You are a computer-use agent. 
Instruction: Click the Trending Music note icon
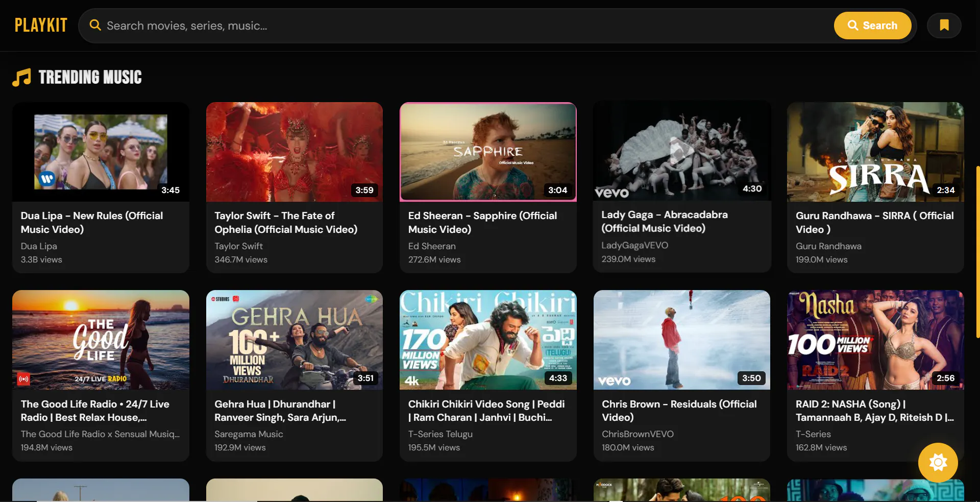21,78
